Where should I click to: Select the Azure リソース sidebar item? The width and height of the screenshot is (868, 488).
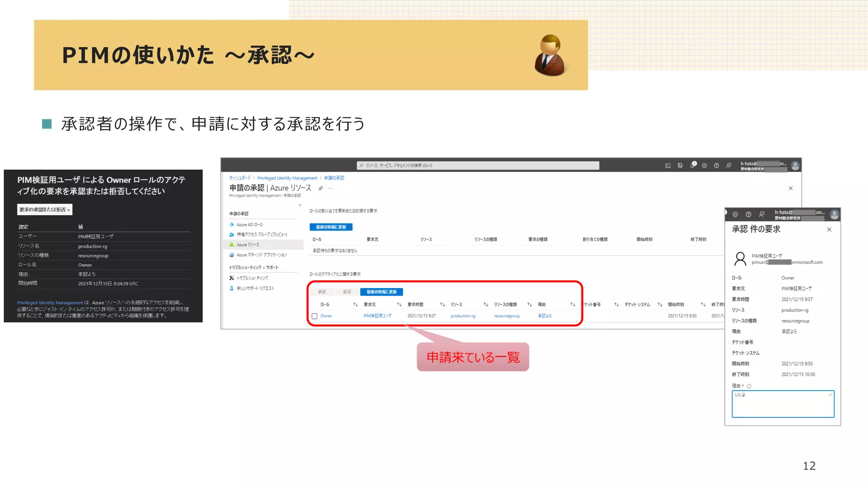click(263, 244)
